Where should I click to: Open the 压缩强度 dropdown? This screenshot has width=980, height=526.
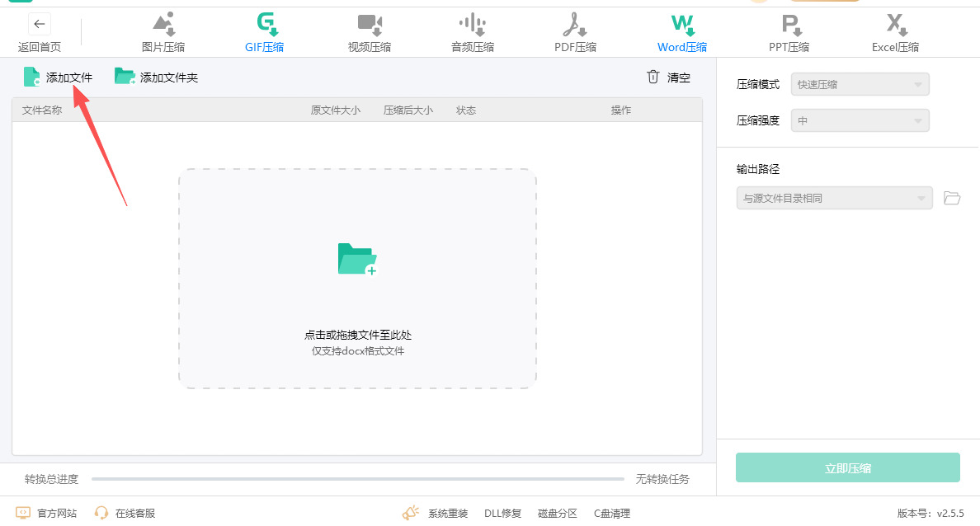coord(860,120)
